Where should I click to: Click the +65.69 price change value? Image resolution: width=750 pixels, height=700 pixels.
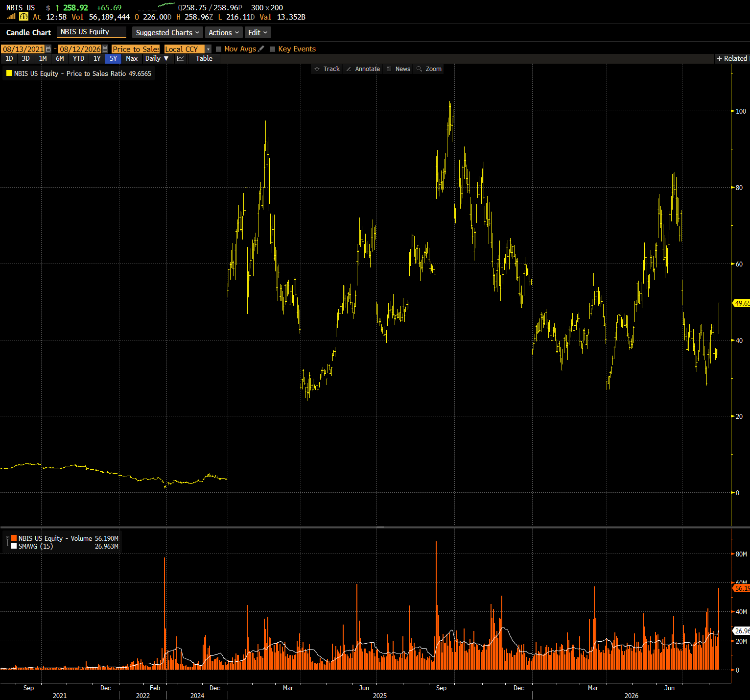coord(109,8)
